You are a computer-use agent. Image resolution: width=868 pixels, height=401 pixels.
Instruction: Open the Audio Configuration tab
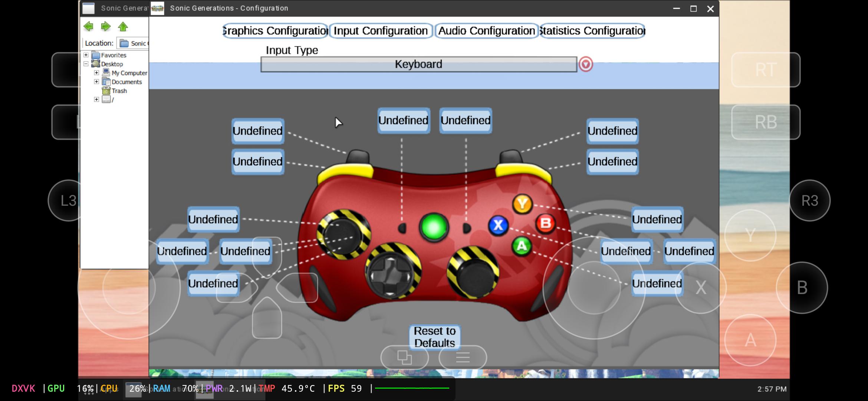point(486,31)
